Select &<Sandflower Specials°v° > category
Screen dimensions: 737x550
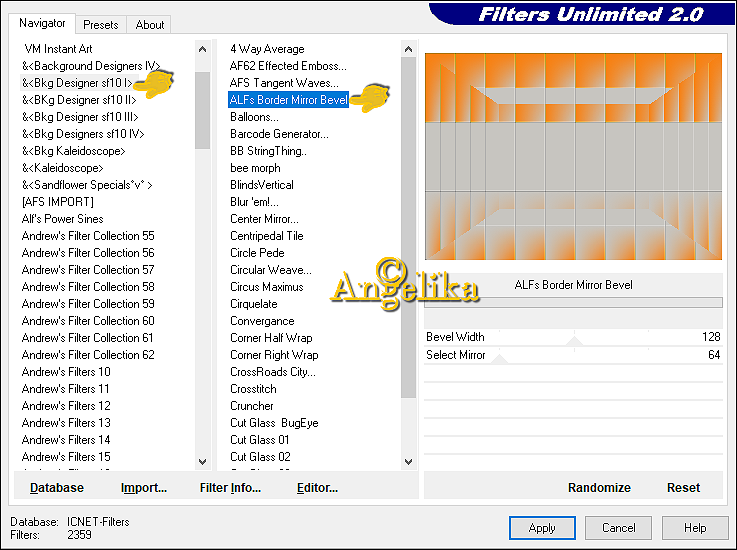pos(87,185)
